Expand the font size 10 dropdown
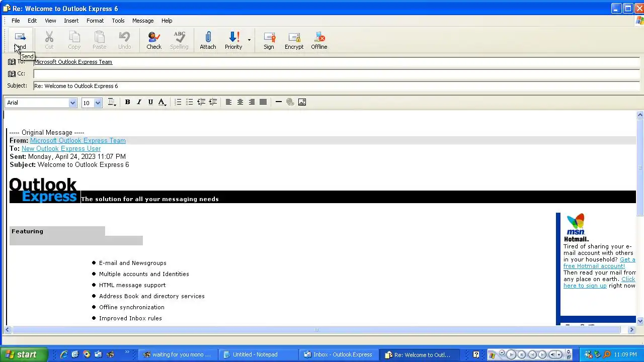Screen dimensions: 644x362 point(98,103)
